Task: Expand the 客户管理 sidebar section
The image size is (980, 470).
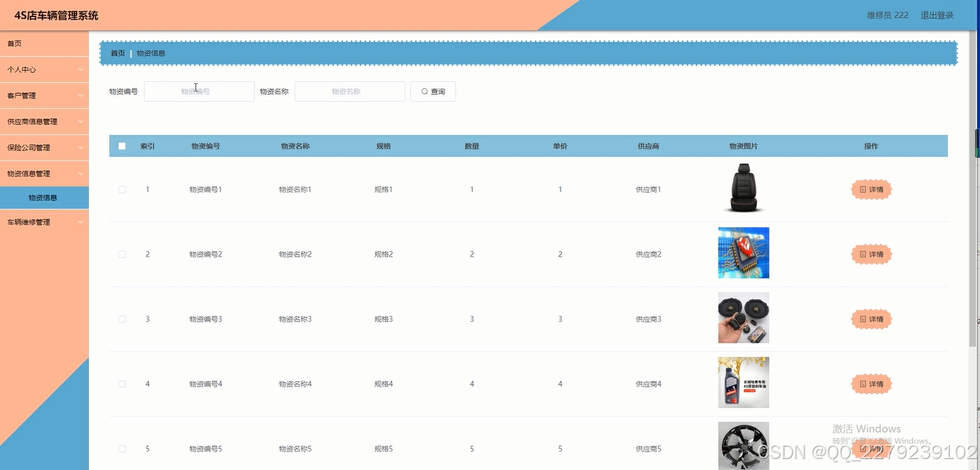Action: tap(44, 95)
